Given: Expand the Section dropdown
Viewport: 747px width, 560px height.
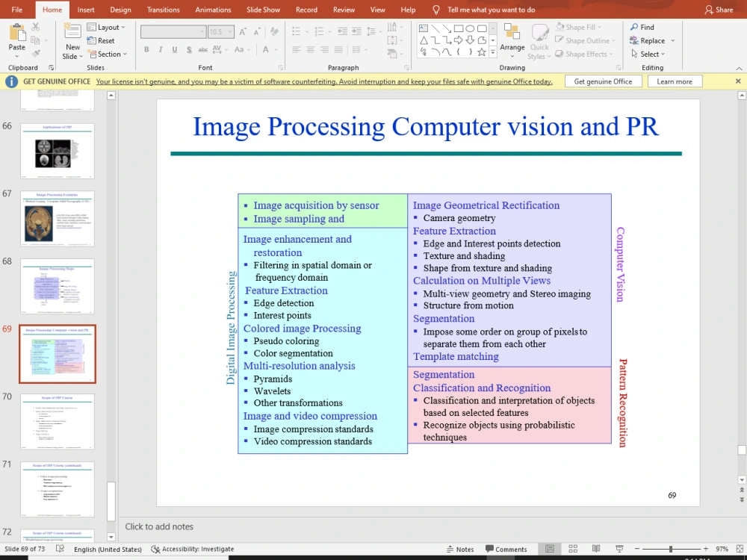Looking at the screenshot, I should [108, 54].
